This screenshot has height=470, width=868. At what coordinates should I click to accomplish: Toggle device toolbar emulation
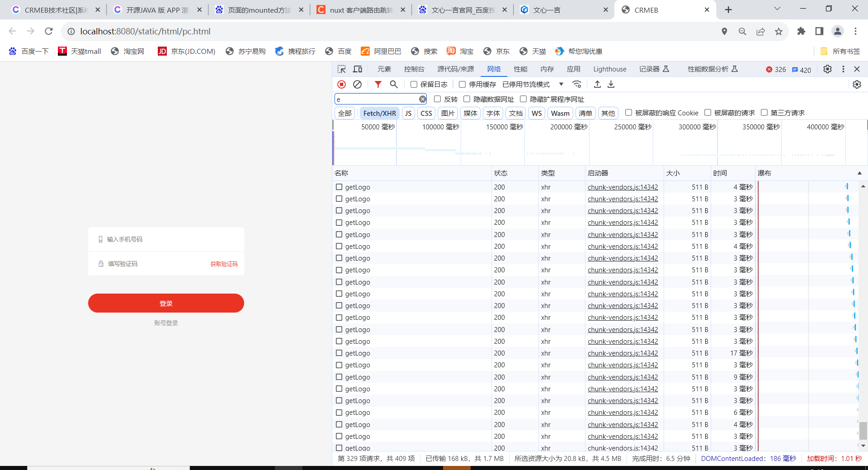click(358, 69)
